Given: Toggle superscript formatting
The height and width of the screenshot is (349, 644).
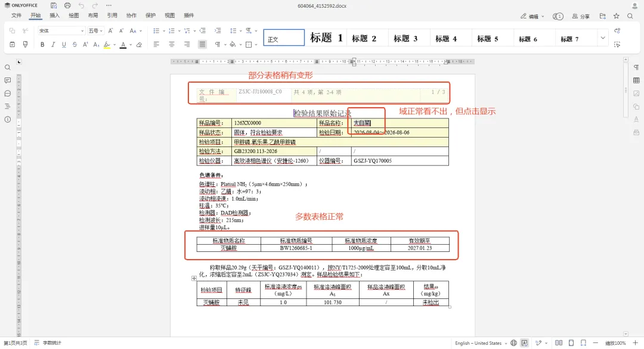Looking at the screenshot, I should pos(85,44).
